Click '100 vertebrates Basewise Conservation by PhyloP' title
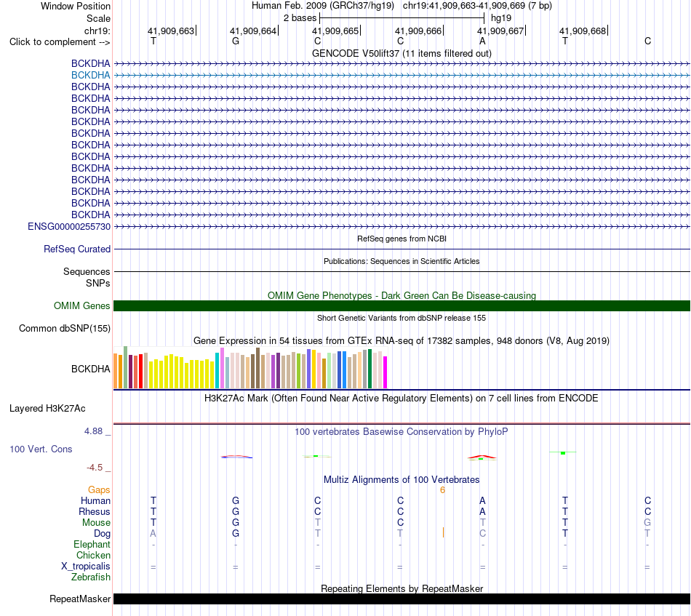 coord(402,432)
